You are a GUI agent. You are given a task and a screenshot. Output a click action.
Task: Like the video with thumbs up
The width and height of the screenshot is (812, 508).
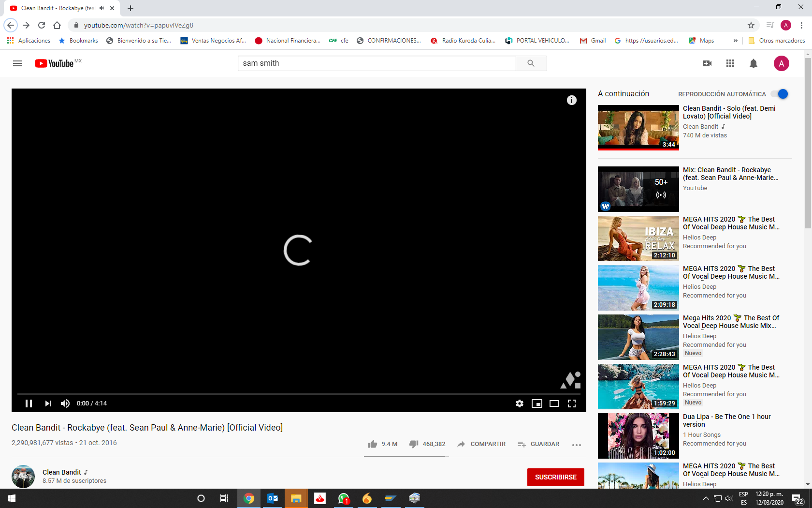pos(373,444)
